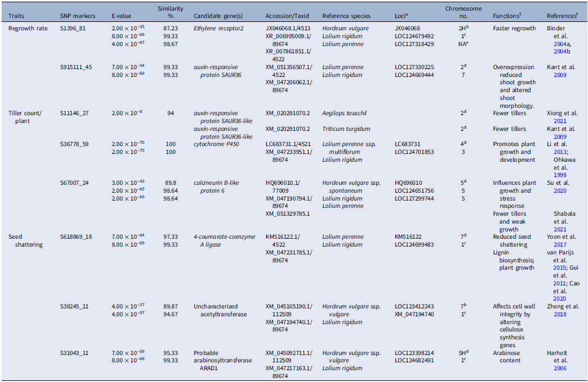This screenshot has width=588, height=382.
Task: Click locus LOC124682491
Action: [x=414, y=361]
